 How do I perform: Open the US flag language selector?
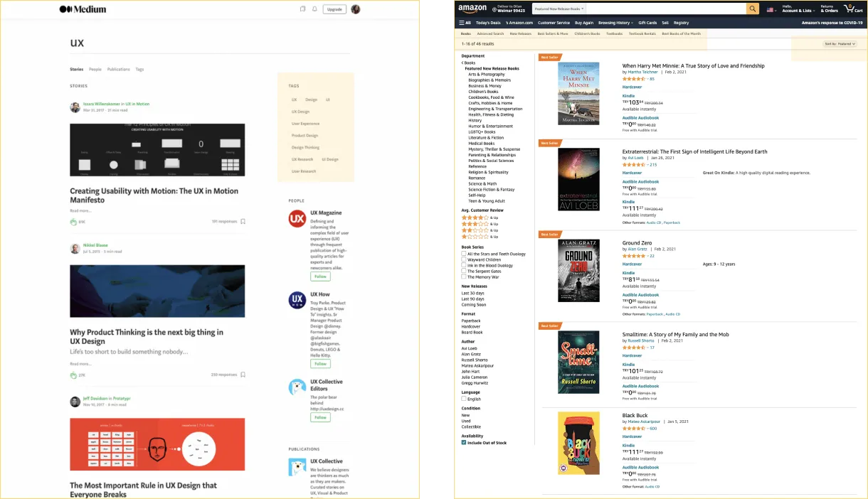tap(772, 10)
